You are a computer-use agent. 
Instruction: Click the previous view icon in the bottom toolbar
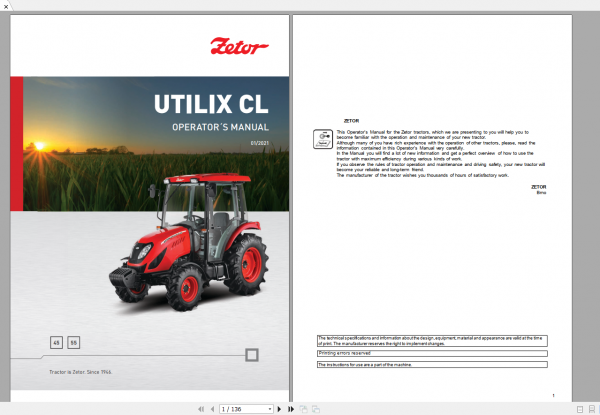(303, 409)
